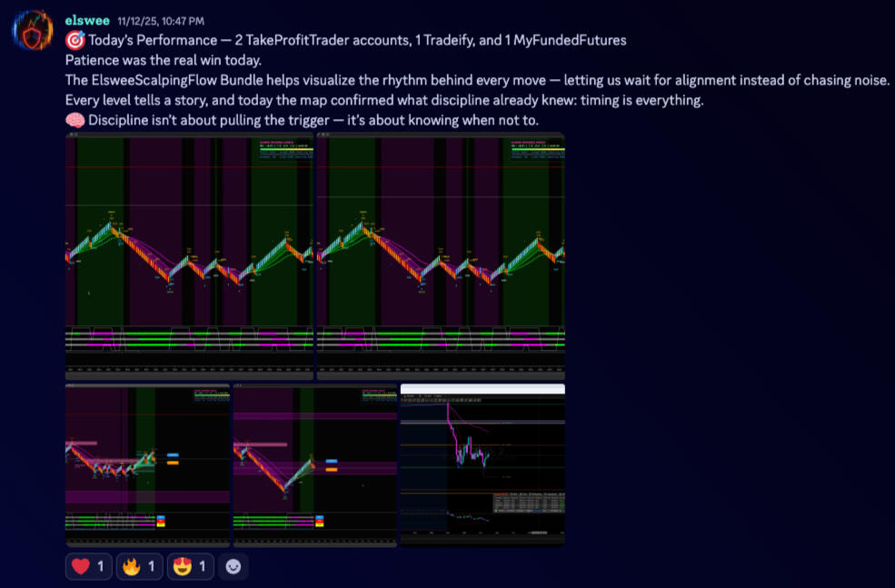This screenshot has width=895, height=588.
Task: Open the add reaction smiley picker
Action: tap(234, 566)
